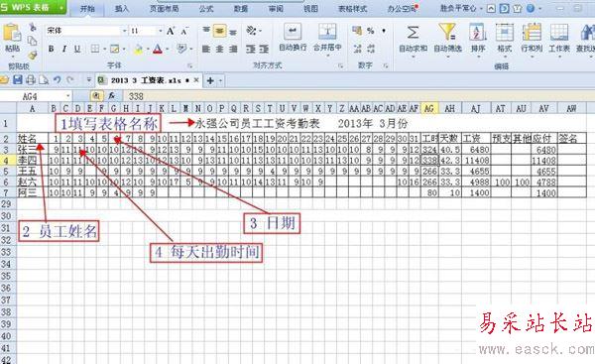Switch to the 插入 (Insert) ribbon tab

coord(121,8)
